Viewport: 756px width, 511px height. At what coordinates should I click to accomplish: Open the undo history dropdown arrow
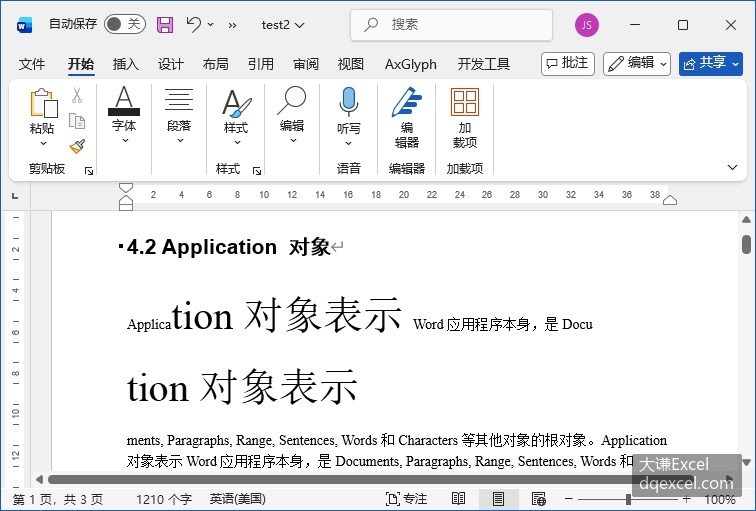[x=211, y=24]
